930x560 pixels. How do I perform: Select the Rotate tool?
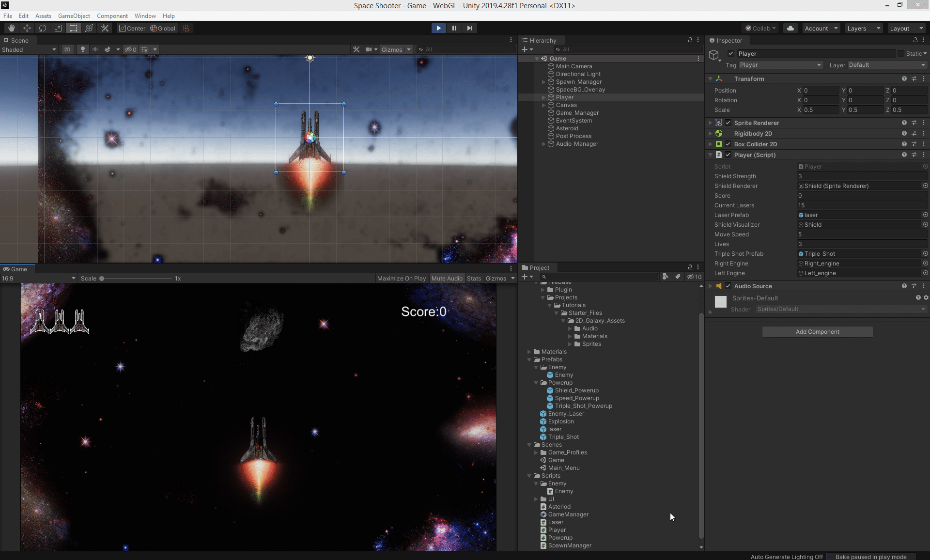(43, 28)
